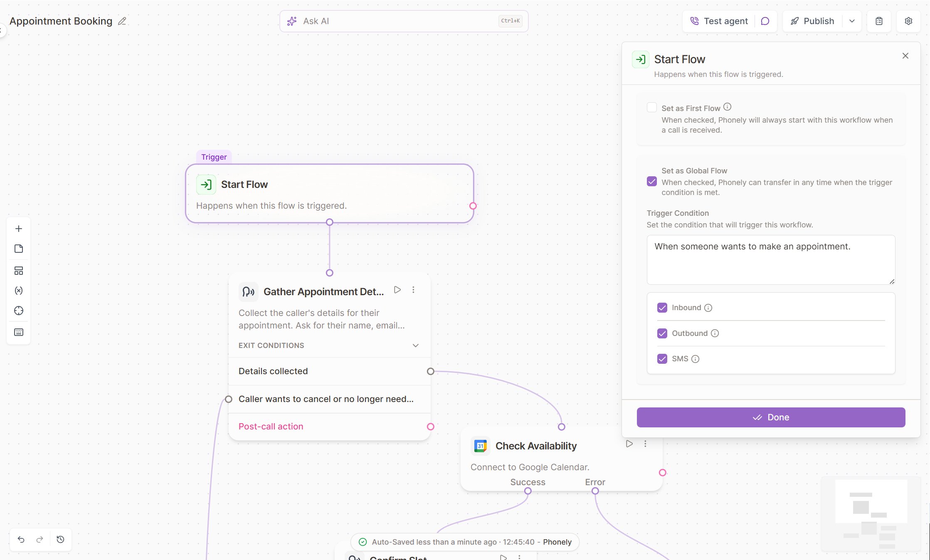
Task: Run the Gather Appointment Details node play icon
Action: point(397,290)
